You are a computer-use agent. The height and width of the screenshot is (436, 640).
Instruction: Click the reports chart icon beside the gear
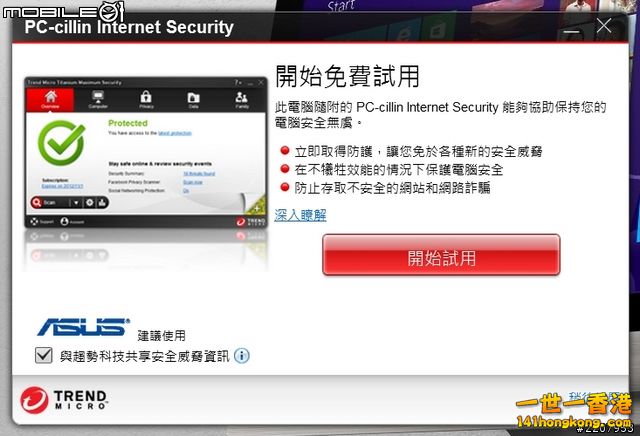102,202
